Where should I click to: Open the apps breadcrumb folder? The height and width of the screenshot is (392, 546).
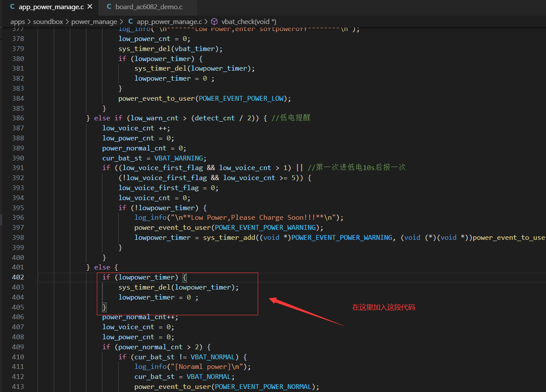(18, 21)
